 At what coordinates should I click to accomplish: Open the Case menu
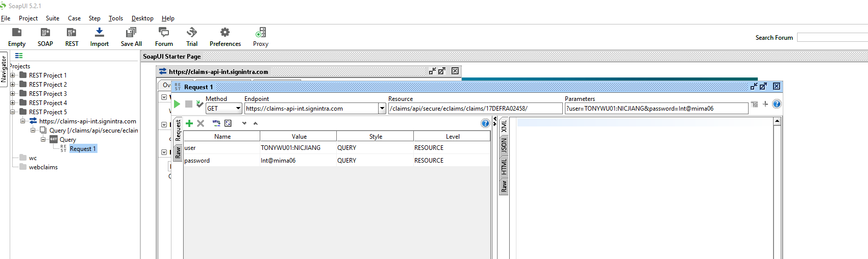[74, 18]
